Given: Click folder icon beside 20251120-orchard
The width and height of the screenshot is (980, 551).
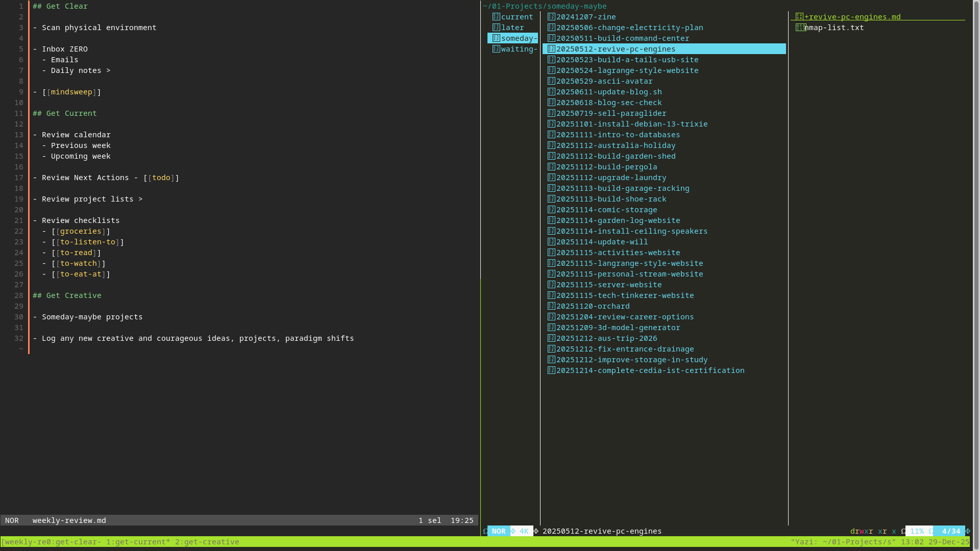Looking at the screenshot, I should click(x=551, y=306).
